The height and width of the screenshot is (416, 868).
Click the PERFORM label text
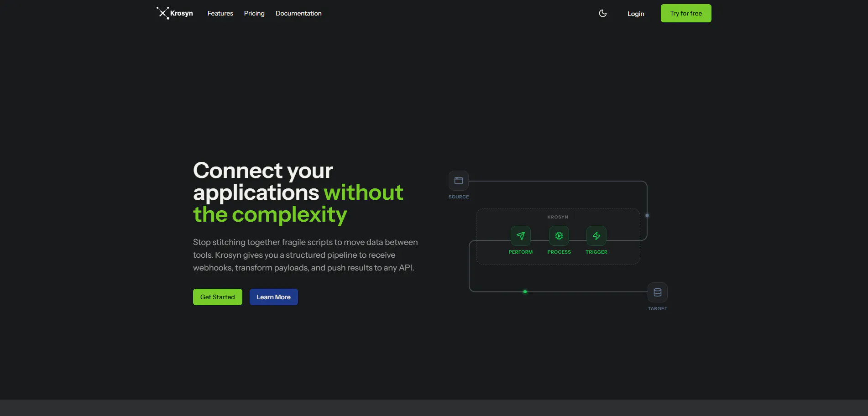521,252
